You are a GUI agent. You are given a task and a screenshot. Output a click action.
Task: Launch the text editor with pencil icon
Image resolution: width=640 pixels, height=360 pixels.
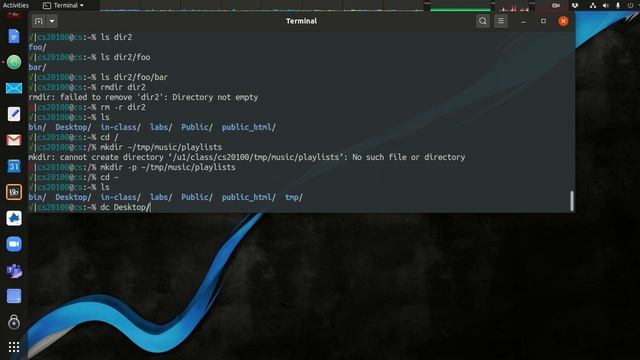click(x=14, y=114)
